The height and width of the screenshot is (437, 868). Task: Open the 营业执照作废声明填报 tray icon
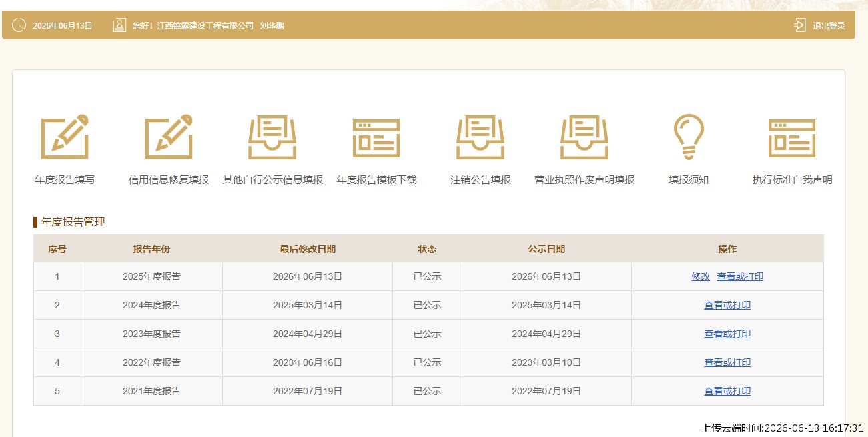pyautogui.click(x=584, y=137)
